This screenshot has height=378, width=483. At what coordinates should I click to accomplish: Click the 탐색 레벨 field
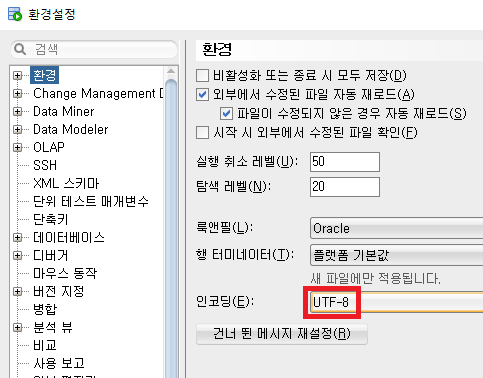point(345,187)
